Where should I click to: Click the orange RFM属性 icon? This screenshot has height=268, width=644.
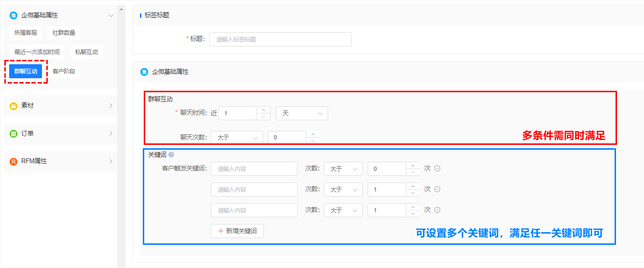14,161
